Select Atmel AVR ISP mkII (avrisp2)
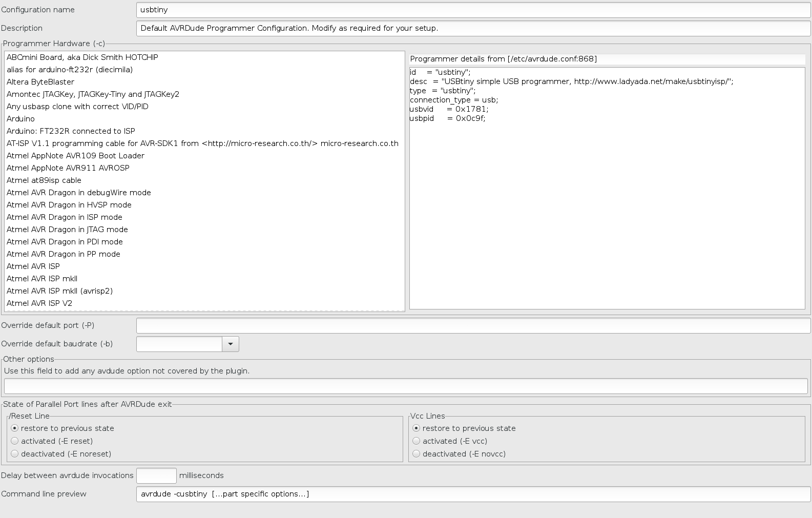Screen dimensions: 812x518 tap(204, 291)
